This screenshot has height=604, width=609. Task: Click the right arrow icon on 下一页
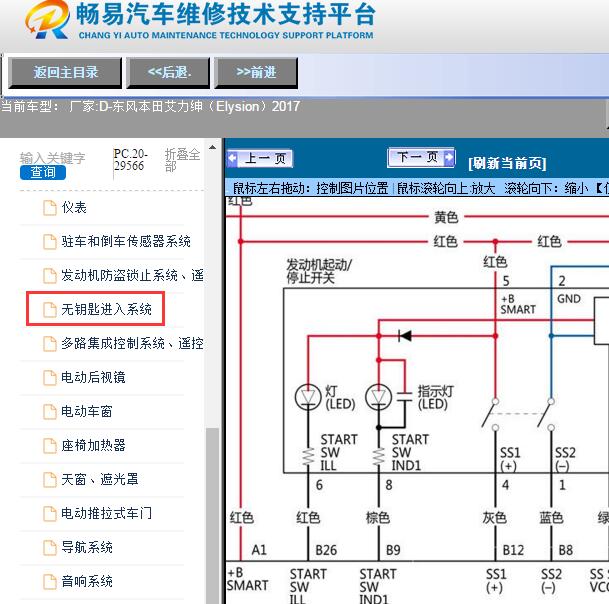[x=449, y=157]
